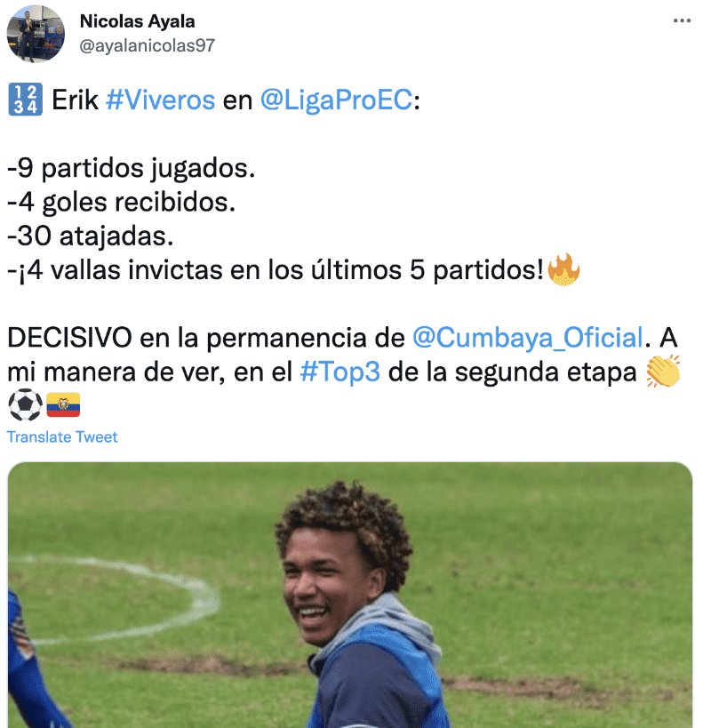The image size is (711, 728).
Task: Click the word DECISIVO in the tweet
Action: [x=69, y=338]
